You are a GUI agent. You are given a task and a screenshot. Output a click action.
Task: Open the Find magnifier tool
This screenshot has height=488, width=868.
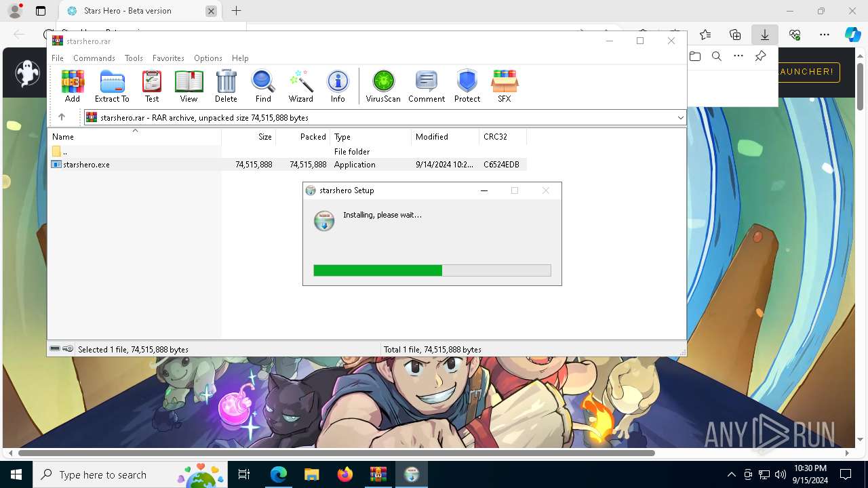click(263, 86)
